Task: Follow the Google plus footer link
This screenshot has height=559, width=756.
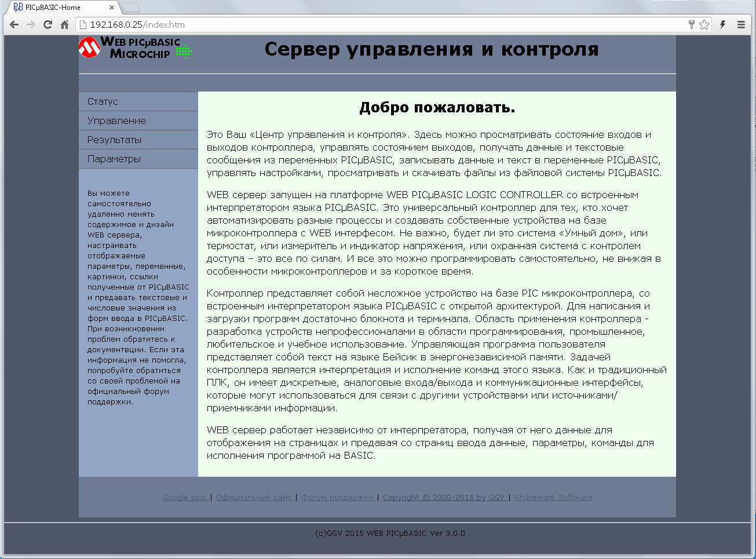Action: 185,498
